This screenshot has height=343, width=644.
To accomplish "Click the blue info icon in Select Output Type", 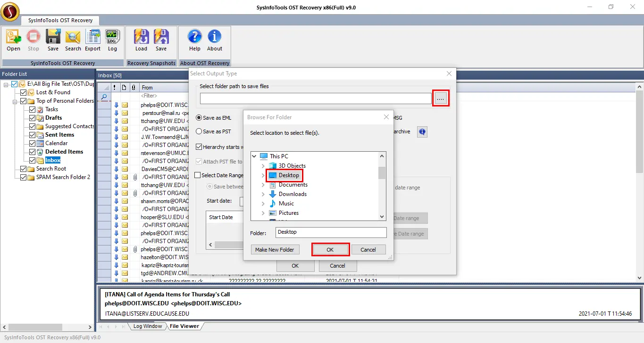I will pyautogui.click(x=422, y=132).
